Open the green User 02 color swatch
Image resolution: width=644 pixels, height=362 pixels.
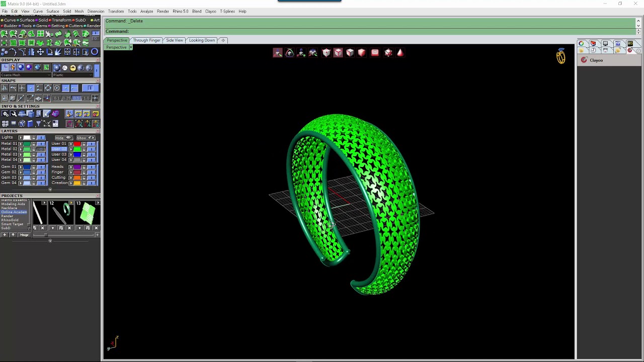pyautogui.click(x=77, y=149)
